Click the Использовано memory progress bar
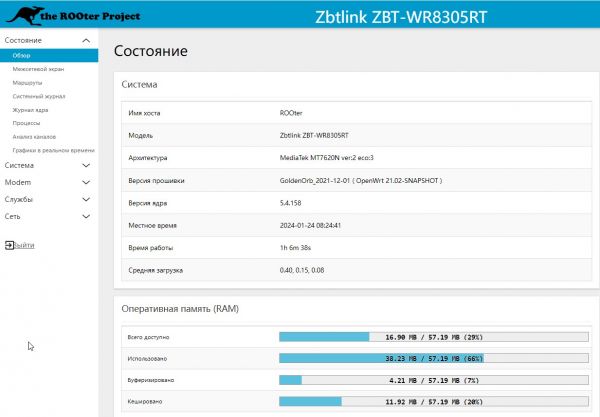600x417 pixels. [x=434, y=358]
